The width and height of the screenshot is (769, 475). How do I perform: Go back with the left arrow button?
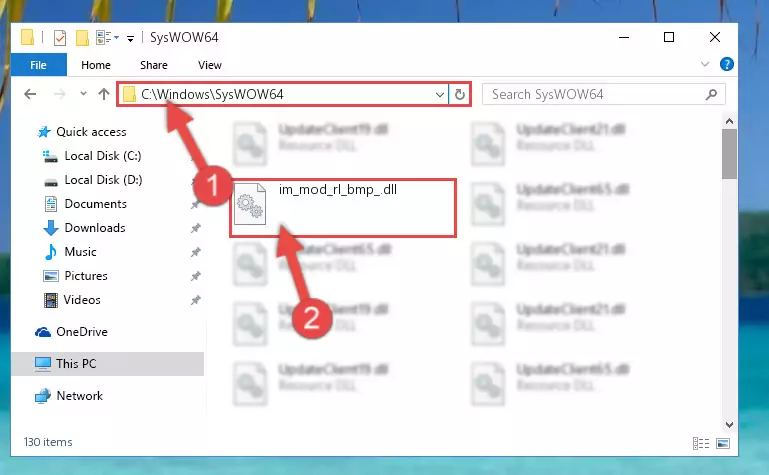(x=30, y=94)
